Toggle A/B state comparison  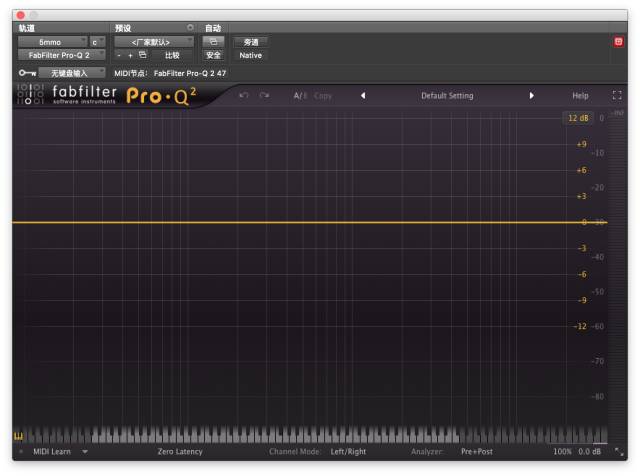(x=300, y=96)
